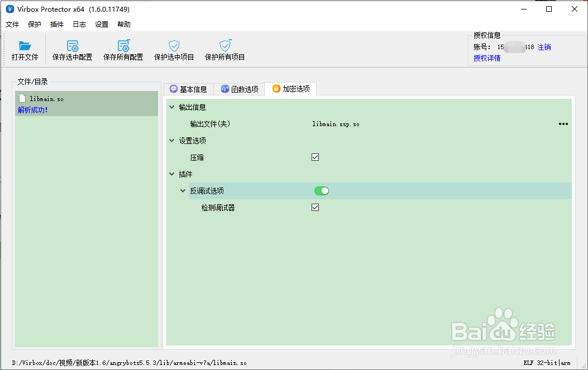This screenshot has width=588, height=370.
Task: Switch to the Basic Info (基本信息) tab
Action: point(189,89)
